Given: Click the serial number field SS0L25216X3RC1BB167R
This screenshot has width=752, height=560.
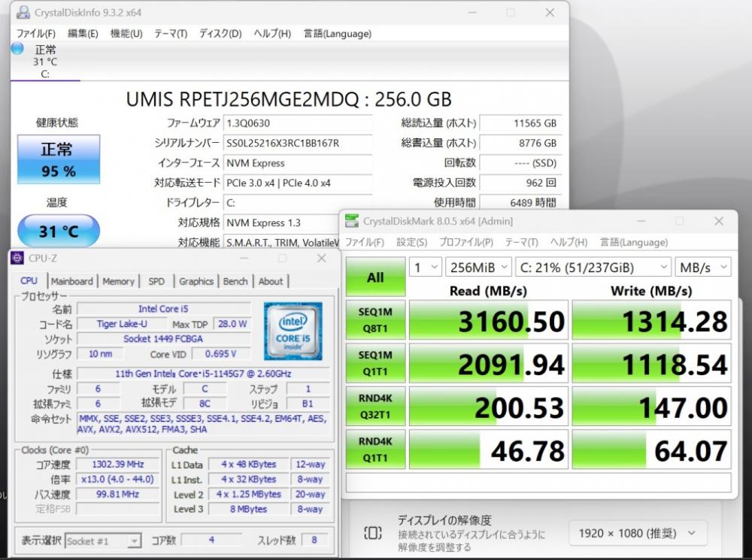Looking at the screenshot, I should click(297, 143).
